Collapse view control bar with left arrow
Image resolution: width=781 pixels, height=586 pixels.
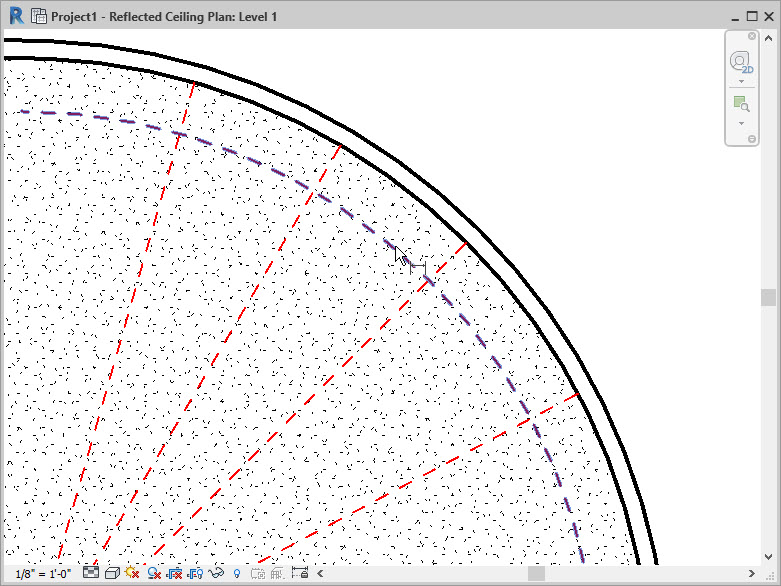pos(320,574)
